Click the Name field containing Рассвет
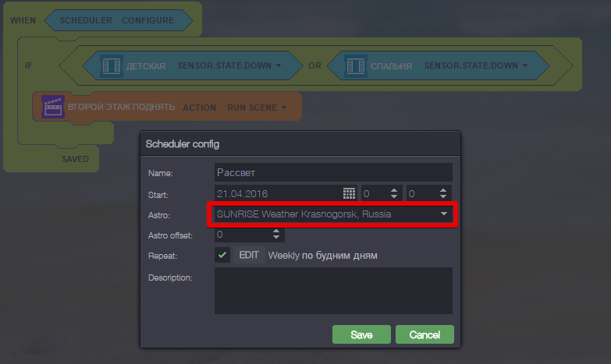This screenshot has width=611, height=364. 333,172
